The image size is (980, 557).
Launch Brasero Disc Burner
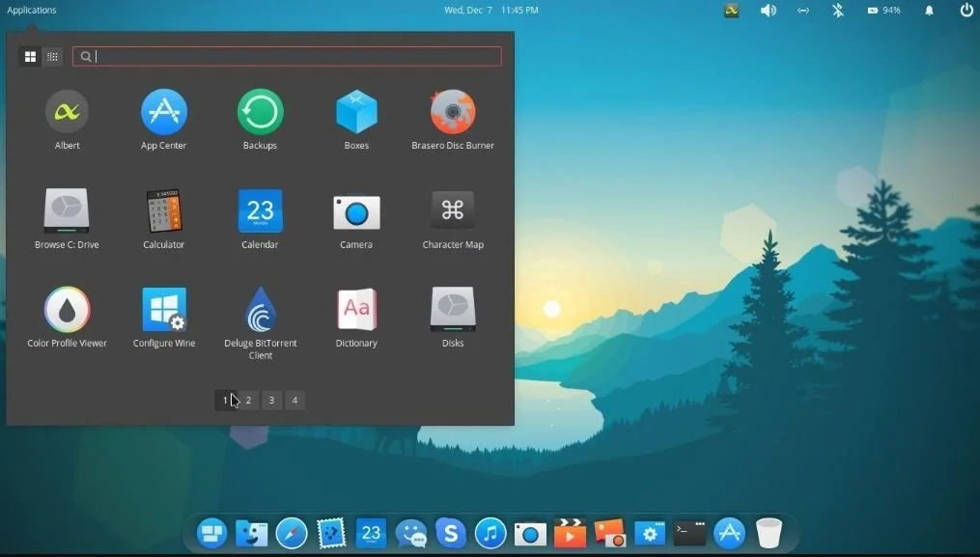tap(452, 108)
